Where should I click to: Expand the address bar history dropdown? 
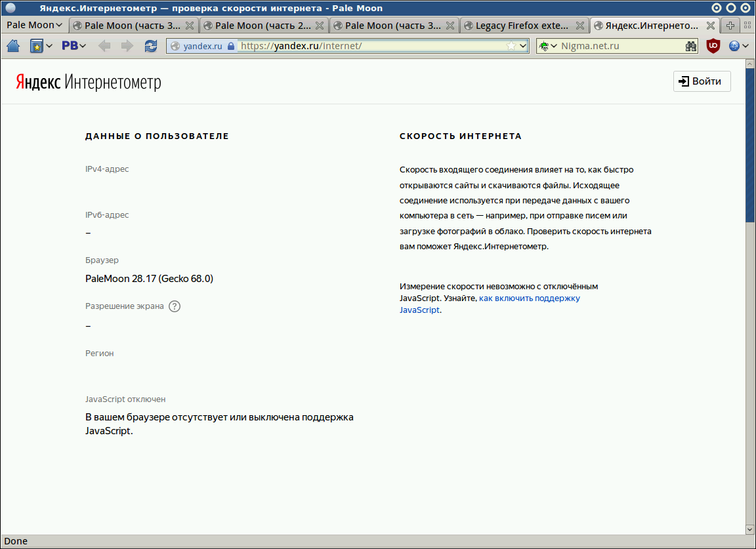click(x=523, y=46)
